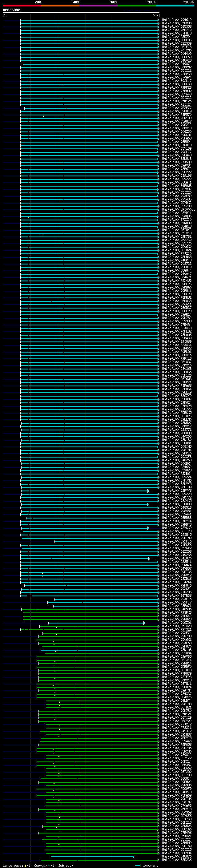Click UniRef100_O48518 label
The width and height of the screenshot is (197, 868).
(x=177, y=507)
